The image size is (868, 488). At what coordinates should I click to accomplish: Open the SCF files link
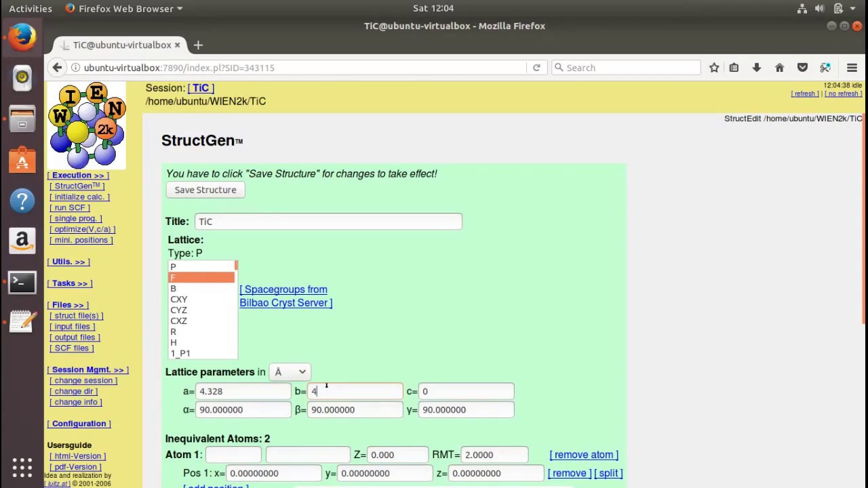point(72,348)
